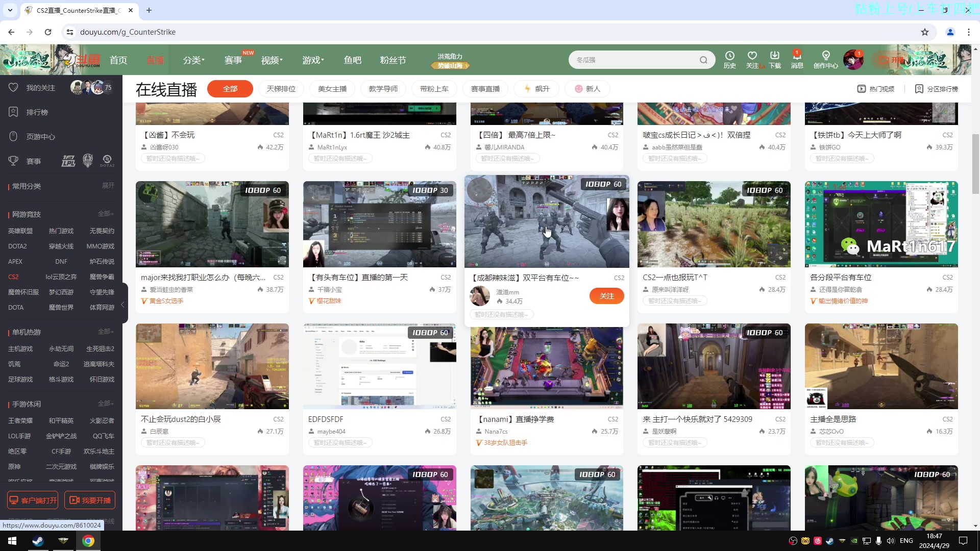Viewport: 980px width, 551px height.
Task: Open stream thumbnail CS2一点也报玩T^T
Action: 714,224
